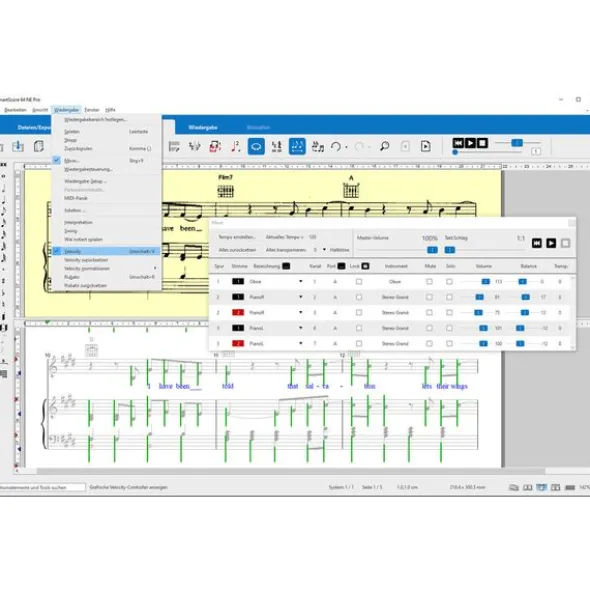Solo the PianoL track with volume 100

click(x=449, y=343)
